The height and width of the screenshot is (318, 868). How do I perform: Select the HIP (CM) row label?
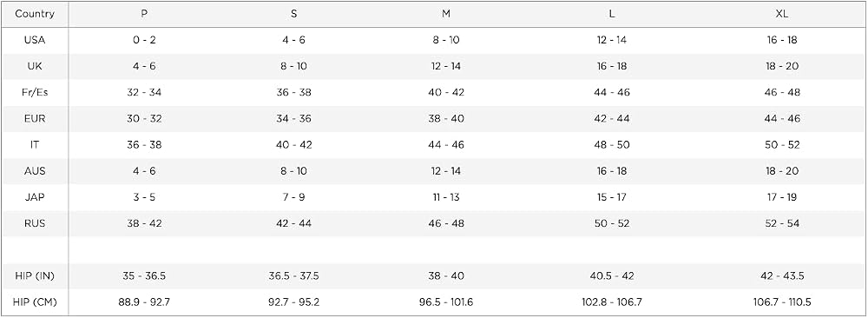pyautogui.click(x=35, y=302)
